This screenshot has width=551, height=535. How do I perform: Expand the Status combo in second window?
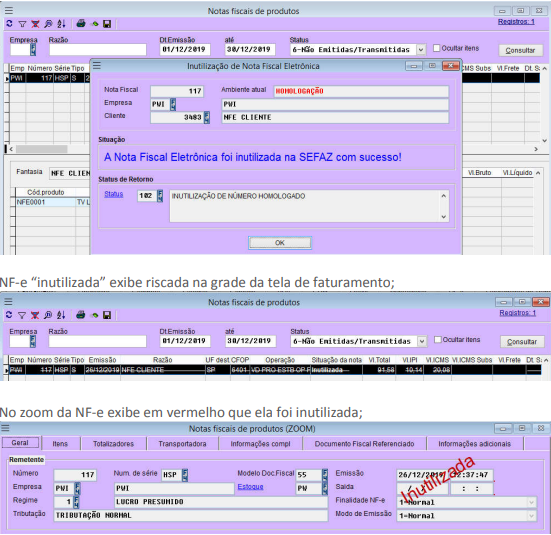(x=422, y=341)
